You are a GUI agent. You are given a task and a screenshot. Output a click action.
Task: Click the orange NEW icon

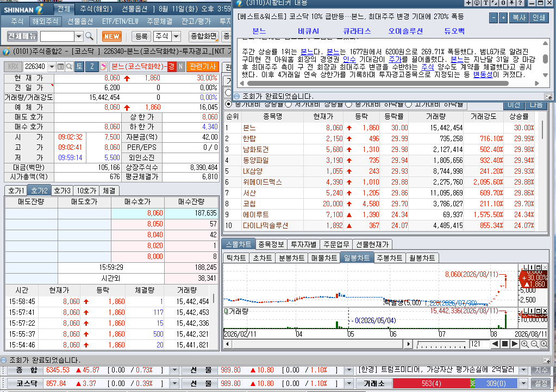112,36
